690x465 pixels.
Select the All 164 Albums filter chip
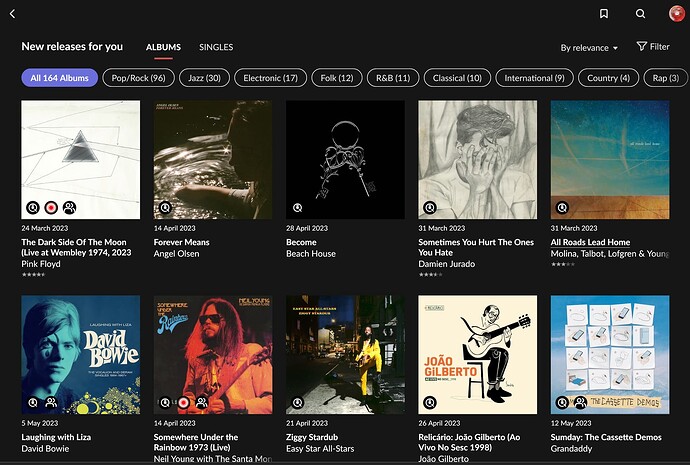[x=59, y=78]
